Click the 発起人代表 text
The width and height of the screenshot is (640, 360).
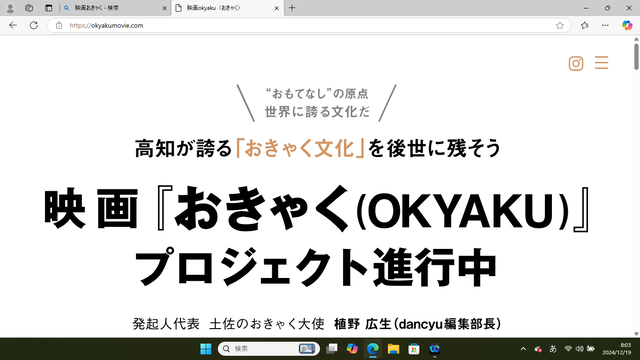(x=166, y=324)
